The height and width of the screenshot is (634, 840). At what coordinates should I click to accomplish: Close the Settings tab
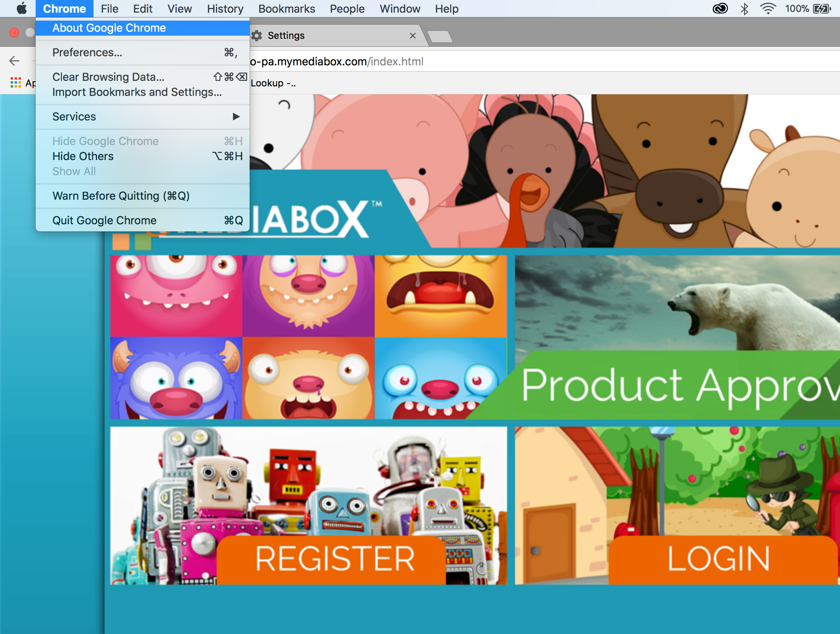pyautogui.click(x=412, y=36)
